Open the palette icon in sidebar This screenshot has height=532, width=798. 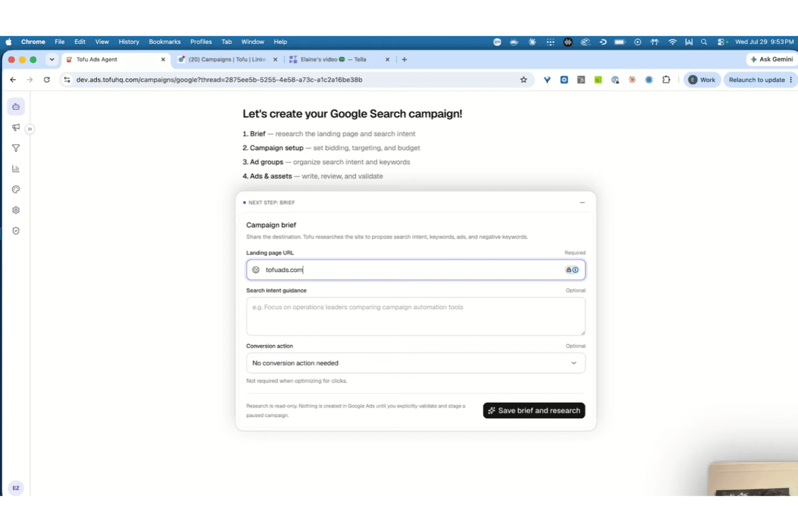[x=16, y=190]
